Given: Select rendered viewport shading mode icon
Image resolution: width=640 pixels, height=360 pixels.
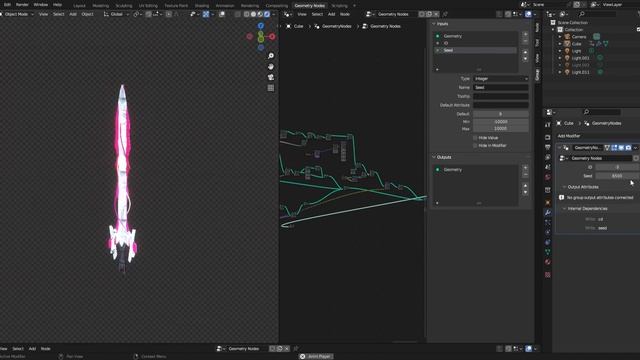Looking at the screenshot, I should [x=267, y=14].
